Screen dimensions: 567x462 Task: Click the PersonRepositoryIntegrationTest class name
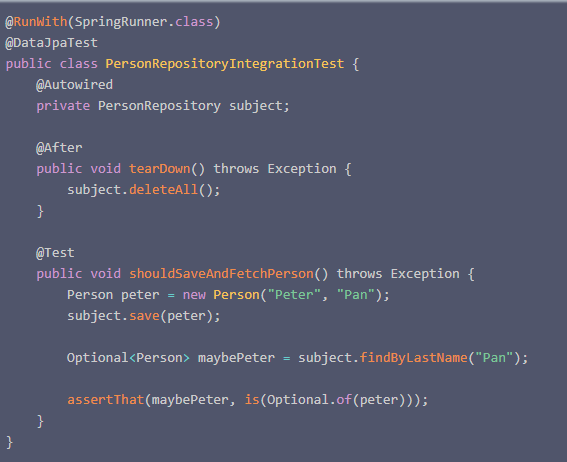pos(225,64)
